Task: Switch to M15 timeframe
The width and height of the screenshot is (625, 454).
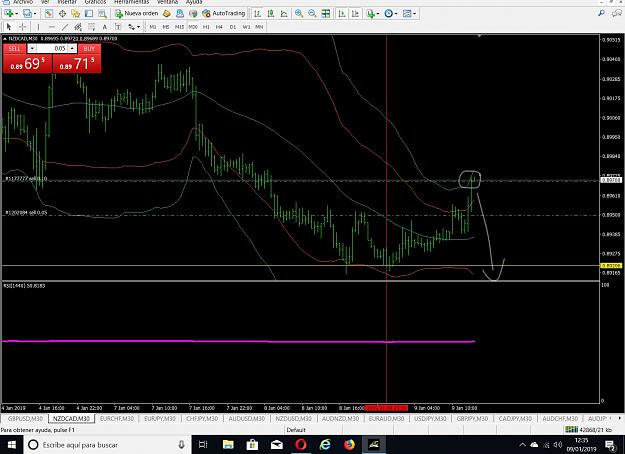Action: pyautogui.click(x=179, y=27)
